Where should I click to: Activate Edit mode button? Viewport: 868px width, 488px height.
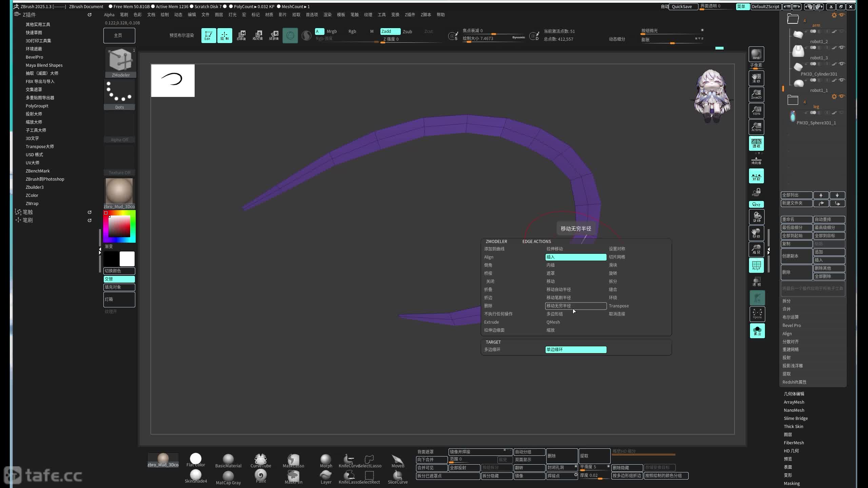[209, 35]
